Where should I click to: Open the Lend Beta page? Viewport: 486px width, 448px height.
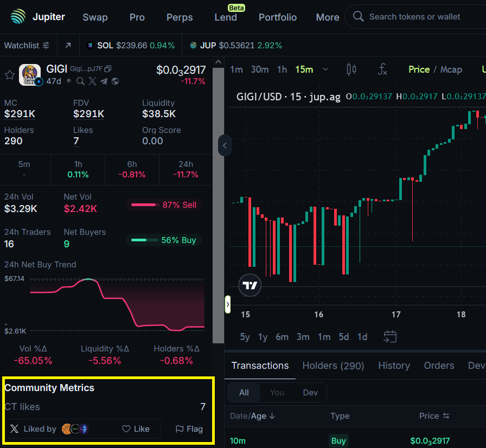pos(226,17)
